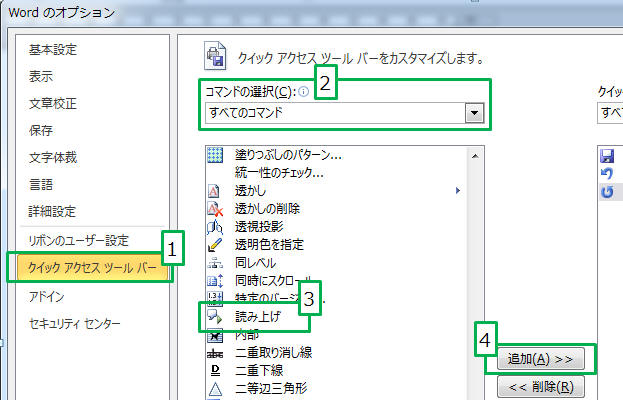
Task: Open the 保存 options page
Action: (41, 130)
